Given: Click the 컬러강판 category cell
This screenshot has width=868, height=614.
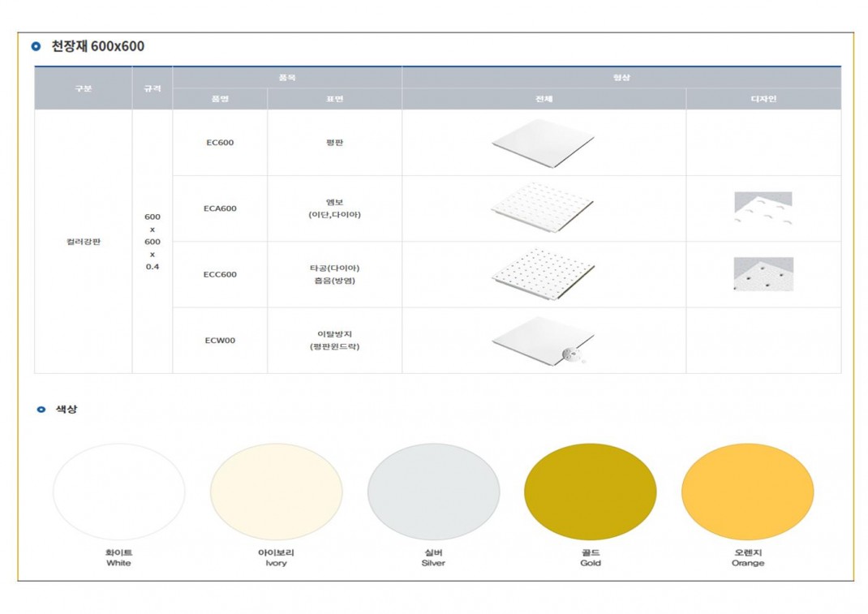Looking at the screenshot, I should point(84,242).
